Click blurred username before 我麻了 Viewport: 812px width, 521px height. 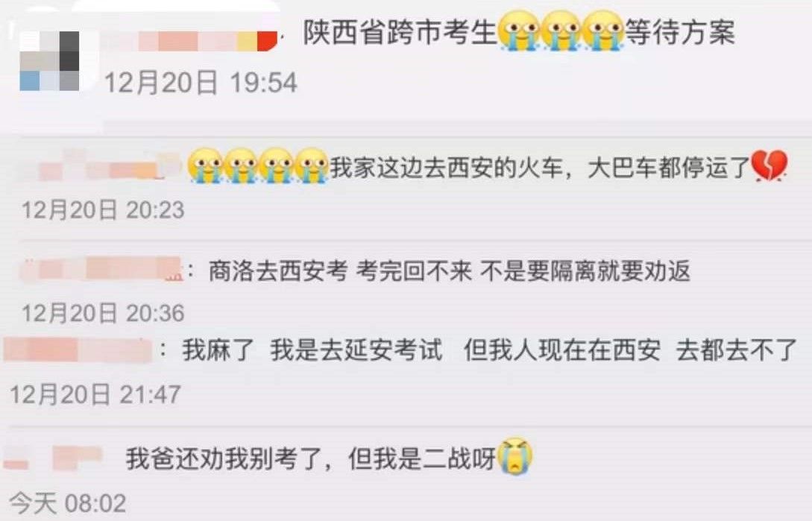coord(78,350)
